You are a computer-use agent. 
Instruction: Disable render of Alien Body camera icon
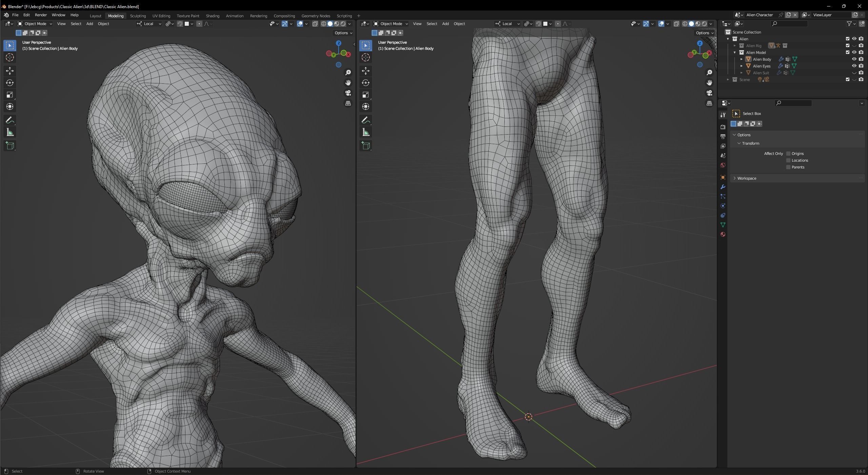pyautogui.click(x=861, y=59)
